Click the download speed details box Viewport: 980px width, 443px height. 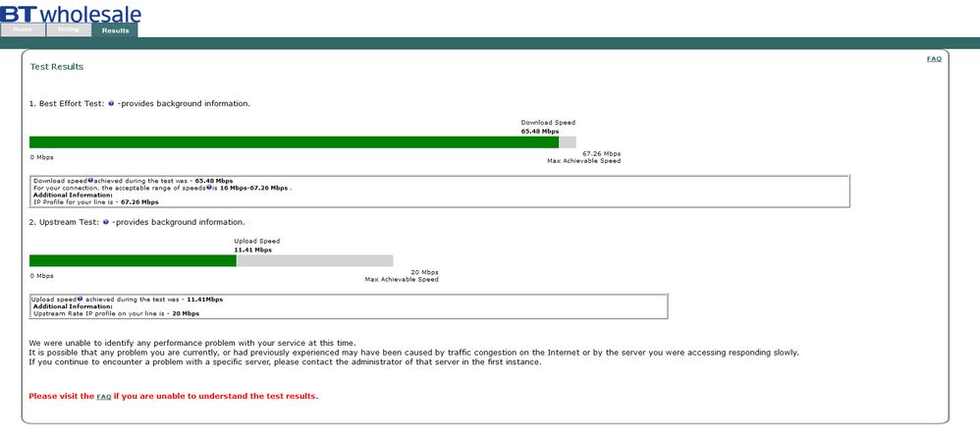coord(440,192)
